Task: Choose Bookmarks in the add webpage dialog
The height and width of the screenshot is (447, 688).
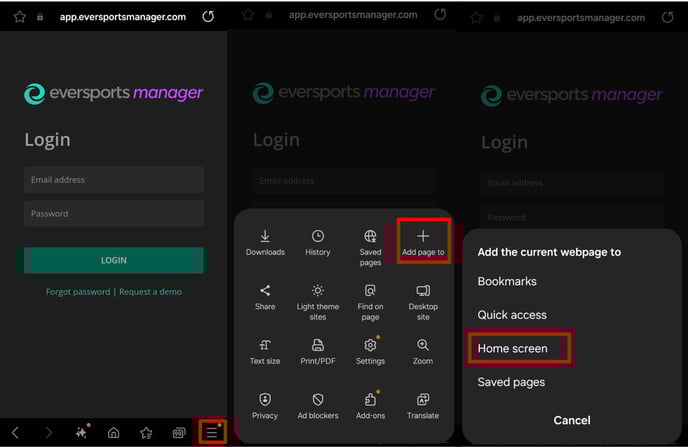Action: pos(507,281)
